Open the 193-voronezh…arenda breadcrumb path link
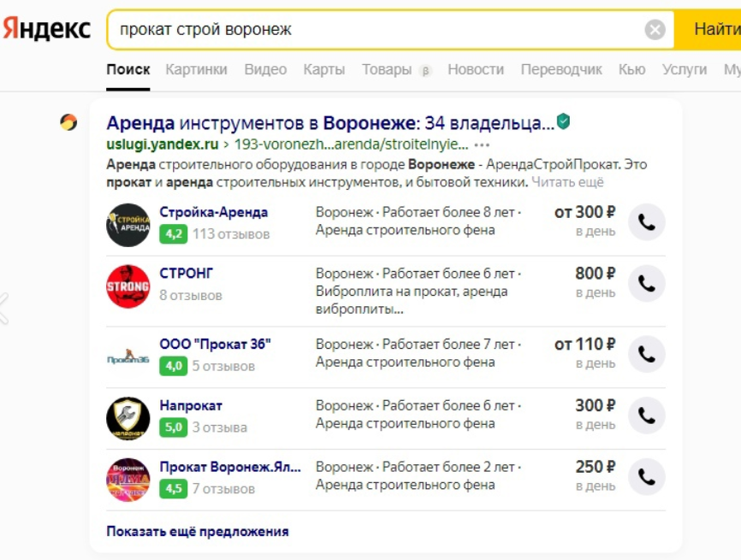The width and height of the screenshot is (741, 560). pos(351,144)
